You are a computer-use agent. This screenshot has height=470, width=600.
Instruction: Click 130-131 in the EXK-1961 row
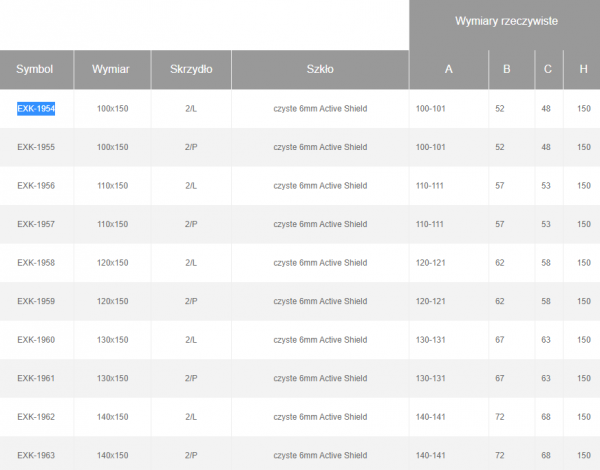(431, 379)
